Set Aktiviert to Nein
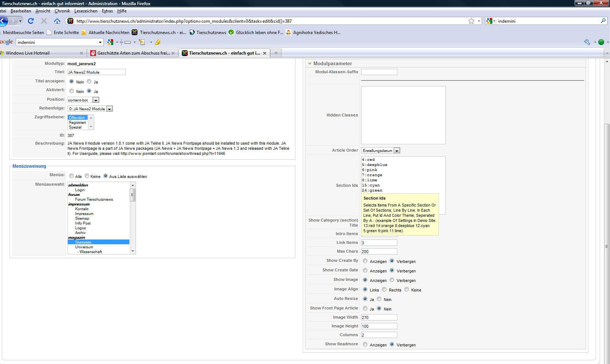Viewport: 610px width, 364px height. 71,91
